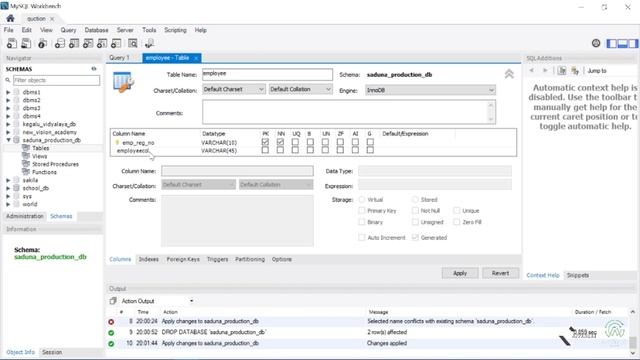The width and height of the screenshot is (640, 360).
Task: Collapse the saduna_production_db schema
Action: (x=8, y=140)
